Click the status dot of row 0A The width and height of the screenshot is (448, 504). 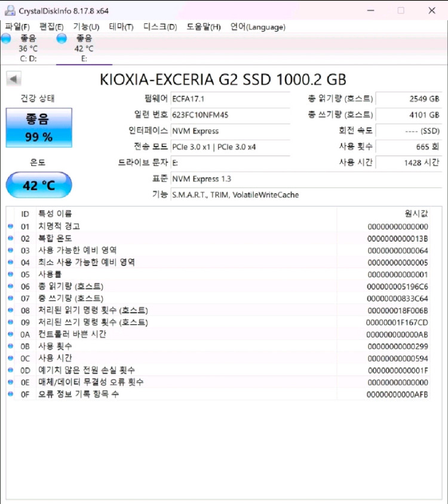point(11,334)
